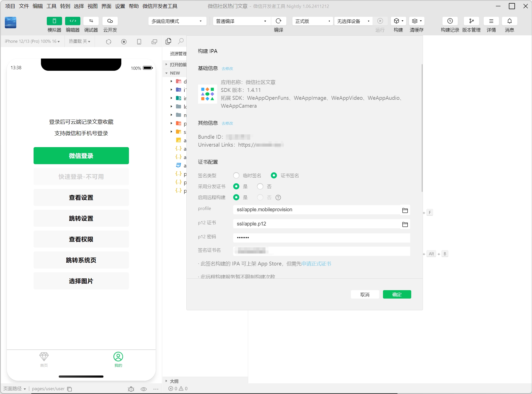Screen dimensions: 532x394
Task: Click the run play button (运行)
Action: click(x=380, y=21)
